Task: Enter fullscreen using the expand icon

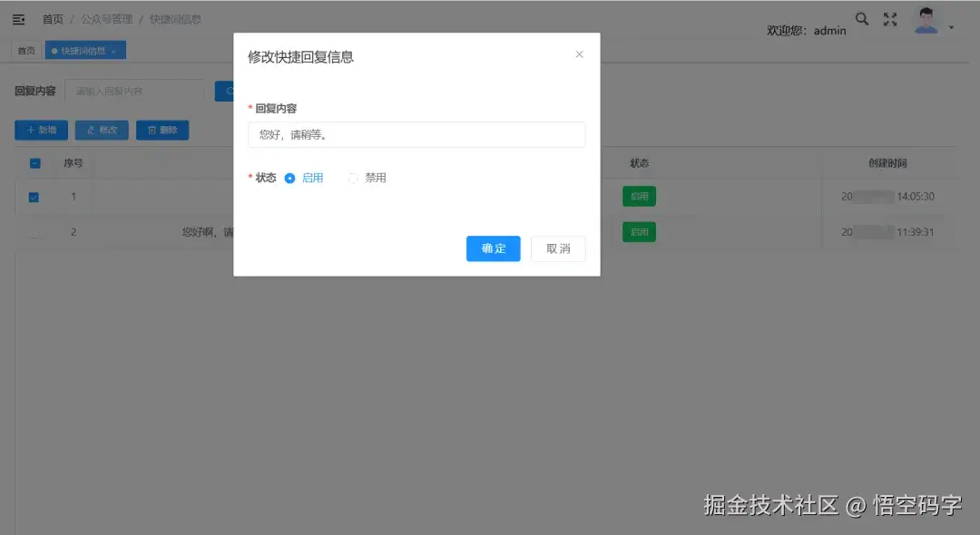Action: pyautogui.click(x=887, y=18)
